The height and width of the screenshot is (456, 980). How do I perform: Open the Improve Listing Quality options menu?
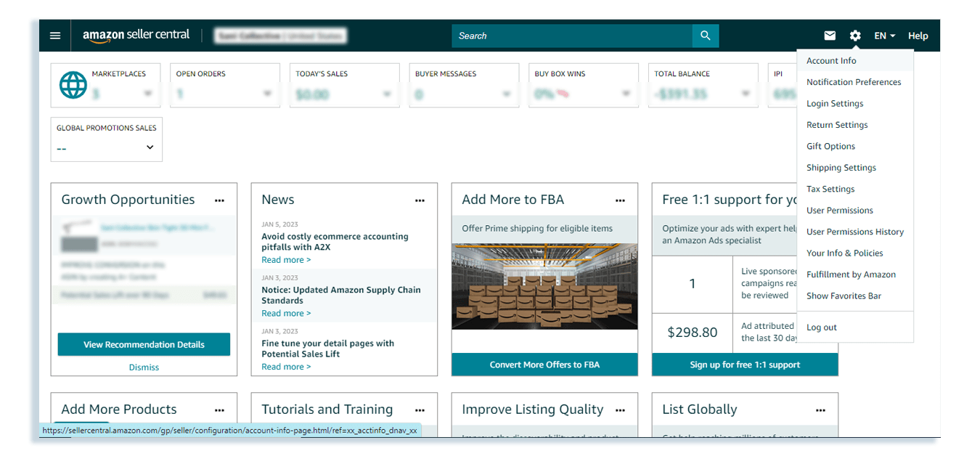(620, 410)
